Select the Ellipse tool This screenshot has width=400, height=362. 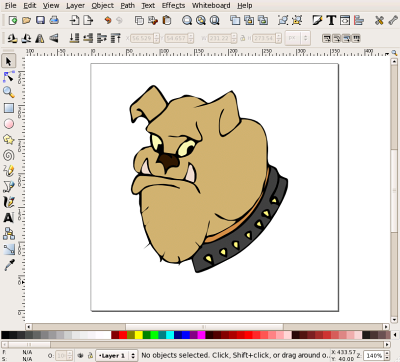tap(9, 124)
